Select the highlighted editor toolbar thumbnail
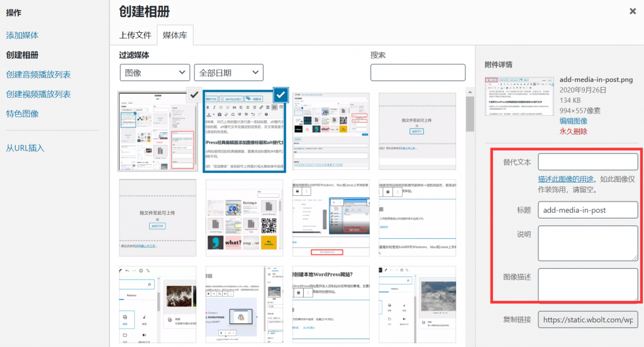Image resolution: width=644 pixels, height=347 pixels. tap(244, 131)
